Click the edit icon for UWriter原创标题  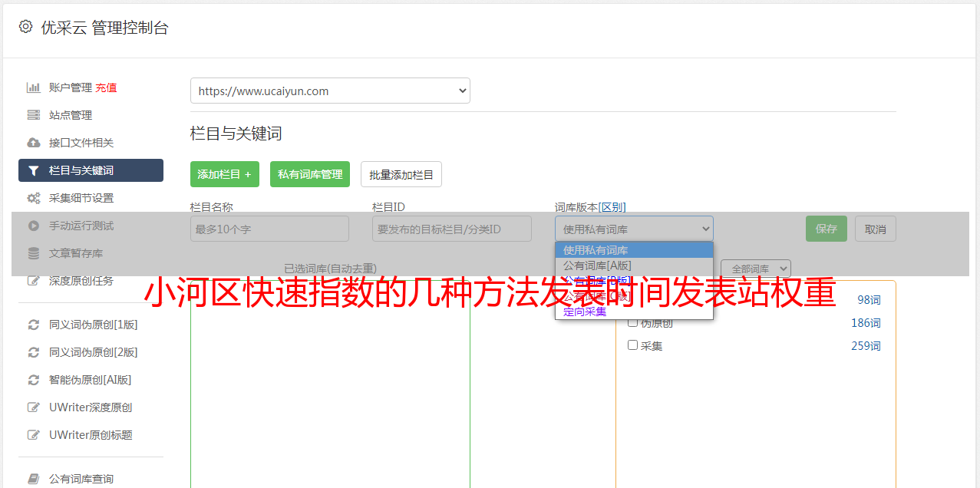33,435
